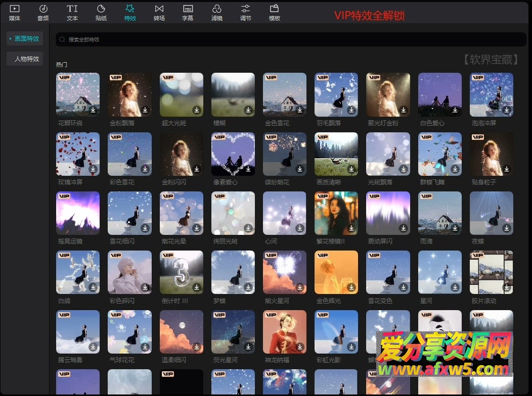Open the 滤镜 filters icon

[216, 9]
